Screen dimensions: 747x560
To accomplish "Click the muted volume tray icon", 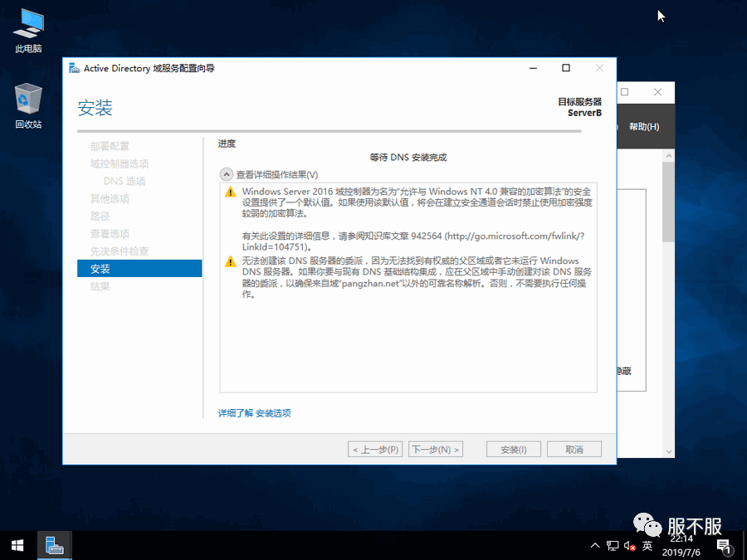I will (630, 546).
